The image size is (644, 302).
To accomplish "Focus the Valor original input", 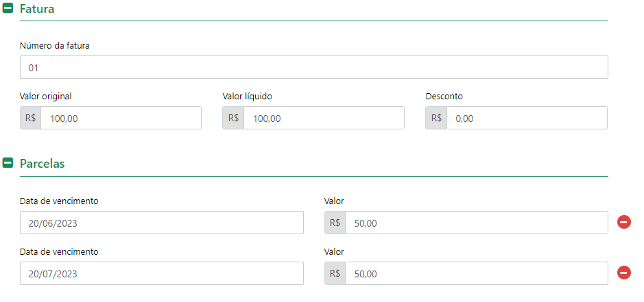I will pos(121,118).
